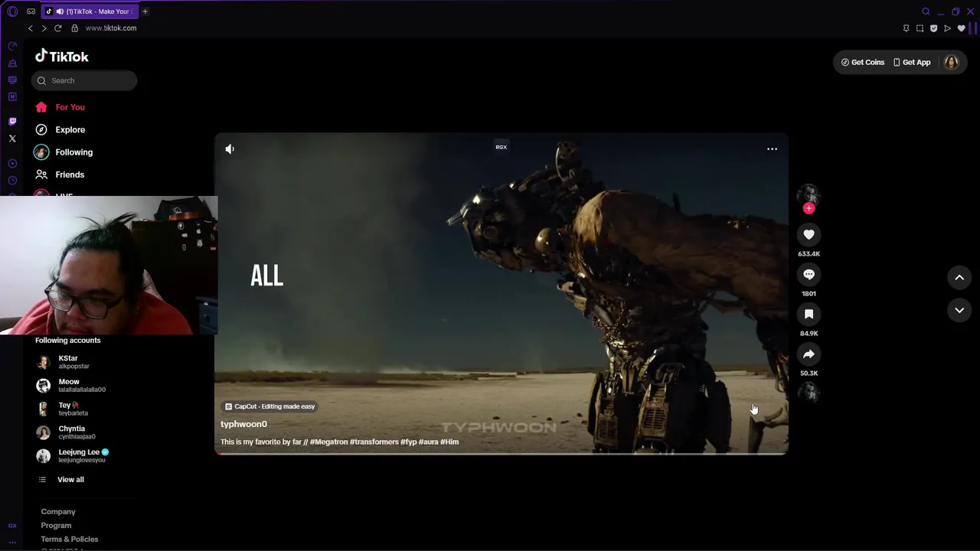Viewport: 980px width, 551px height.
Task: Go to next video with down chevron
Action: [x=959, y=310]
